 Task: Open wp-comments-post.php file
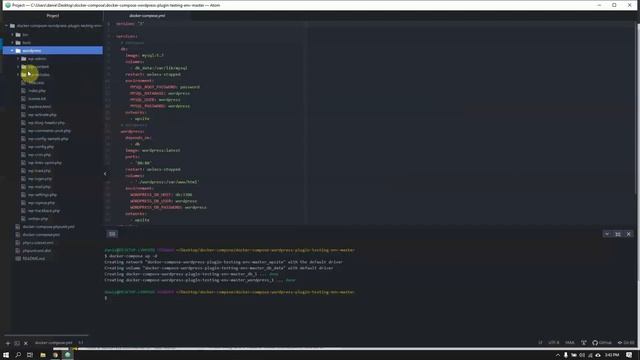click(x=49, y=131)
